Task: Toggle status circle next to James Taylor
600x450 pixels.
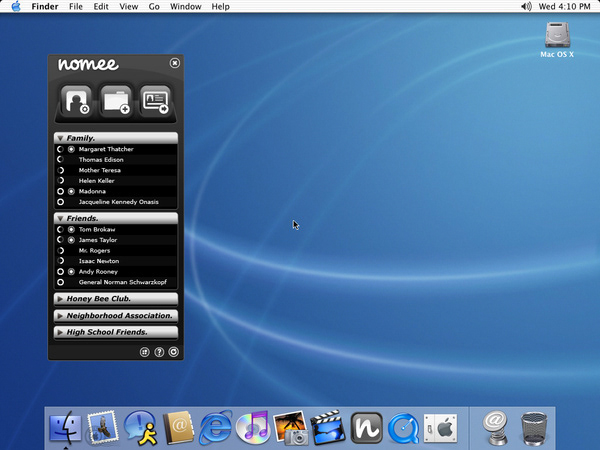Action: point(60,240)
